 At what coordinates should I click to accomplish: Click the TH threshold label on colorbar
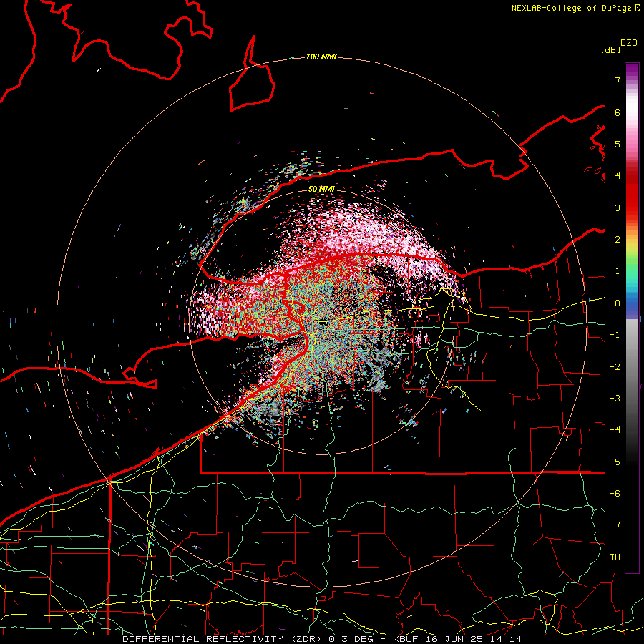pos(615,557)
